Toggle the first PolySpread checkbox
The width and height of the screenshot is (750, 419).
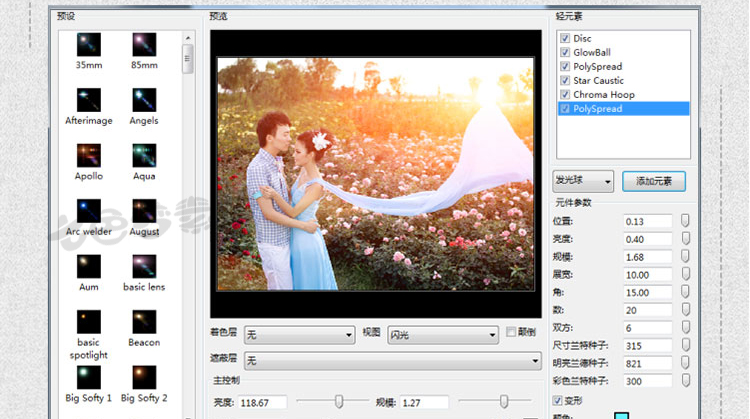pos(565,66)
